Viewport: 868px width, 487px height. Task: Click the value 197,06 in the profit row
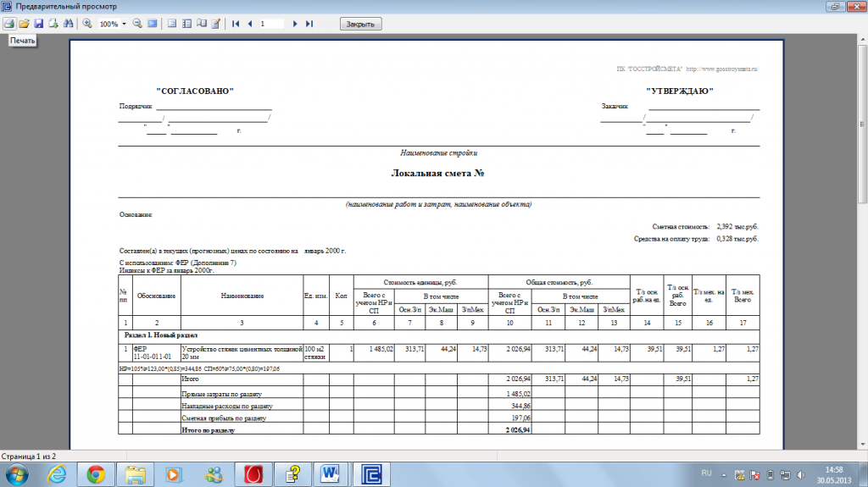point(521,418)
